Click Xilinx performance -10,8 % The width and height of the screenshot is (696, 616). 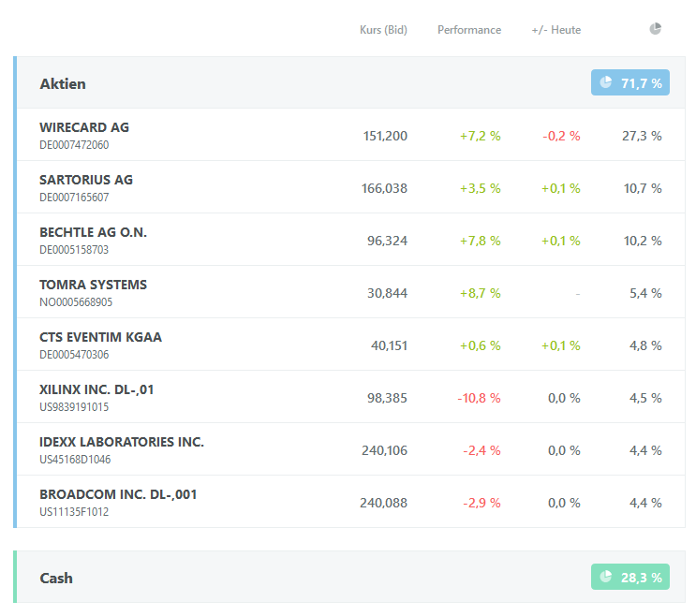click(x=479, y=398)
